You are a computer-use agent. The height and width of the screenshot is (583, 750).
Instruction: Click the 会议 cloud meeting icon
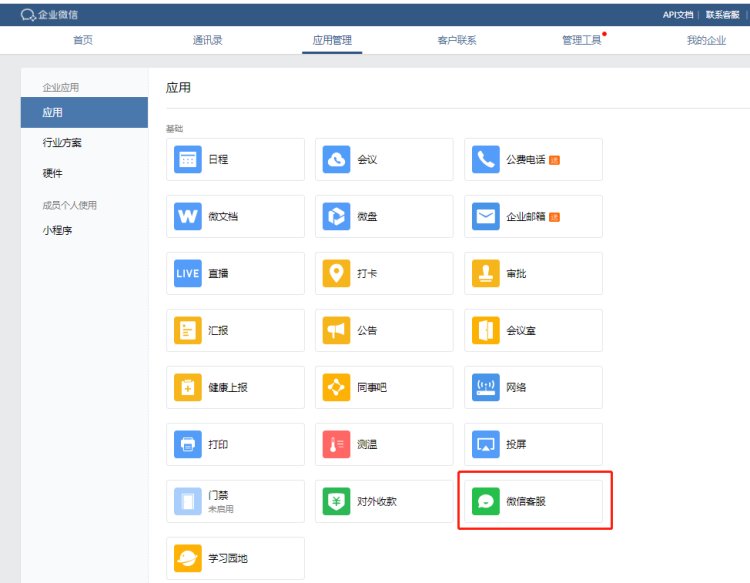coord(337,160)
